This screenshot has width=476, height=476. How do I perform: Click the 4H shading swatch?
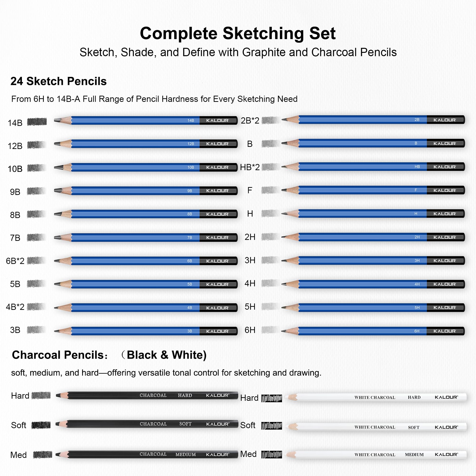(x=270, y=283)
